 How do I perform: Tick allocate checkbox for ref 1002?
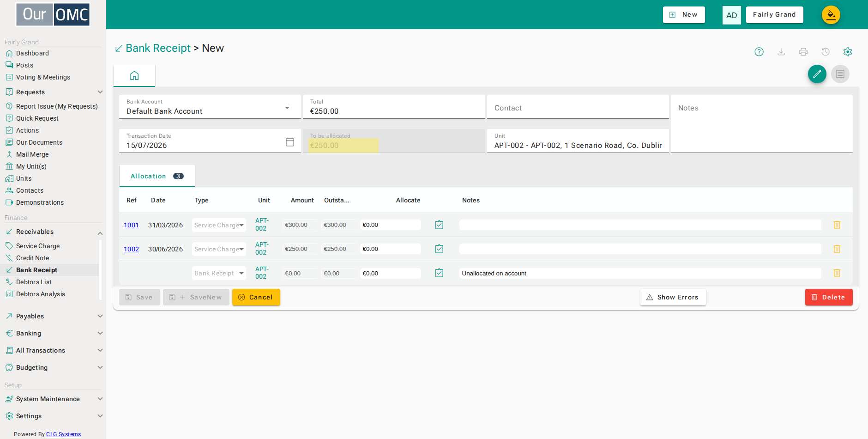[x=439, y=249]
